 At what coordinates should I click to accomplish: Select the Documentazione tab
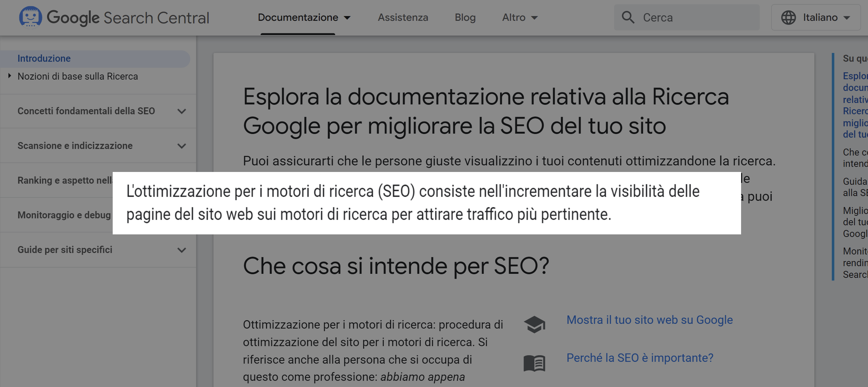[298, 18]
